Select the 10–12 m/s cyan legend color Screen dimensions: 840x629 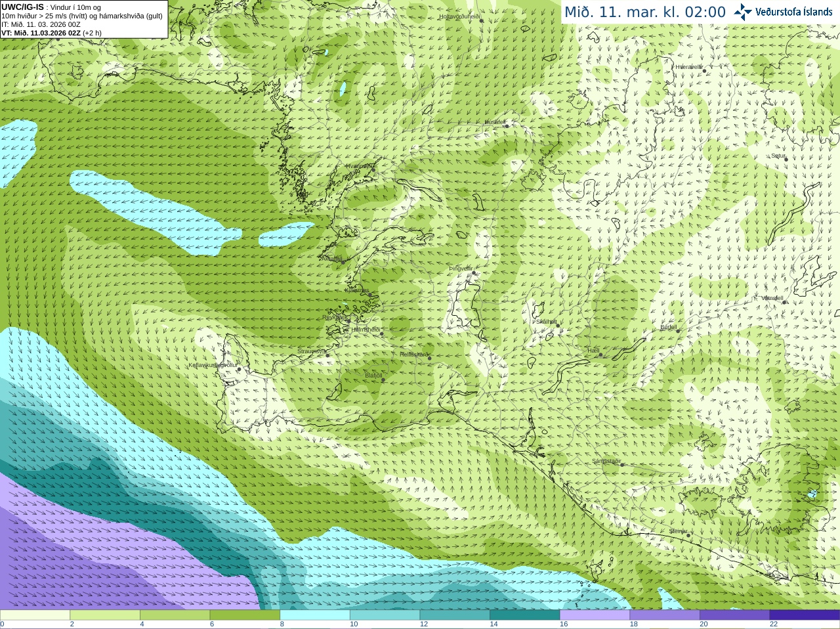point(385,615)
